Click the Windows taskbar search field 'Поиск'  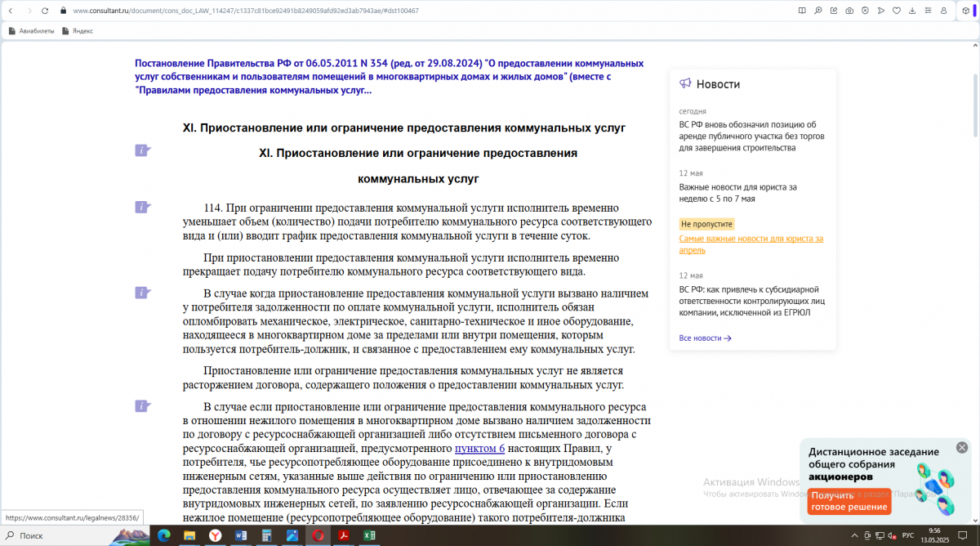(65, 535)
